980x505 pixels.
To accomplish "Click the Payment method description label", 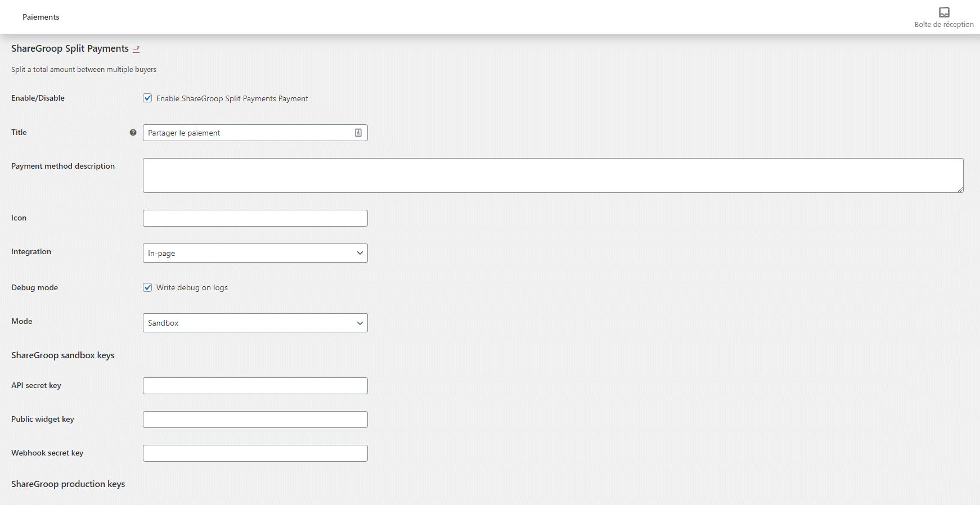I will (63, 166).
